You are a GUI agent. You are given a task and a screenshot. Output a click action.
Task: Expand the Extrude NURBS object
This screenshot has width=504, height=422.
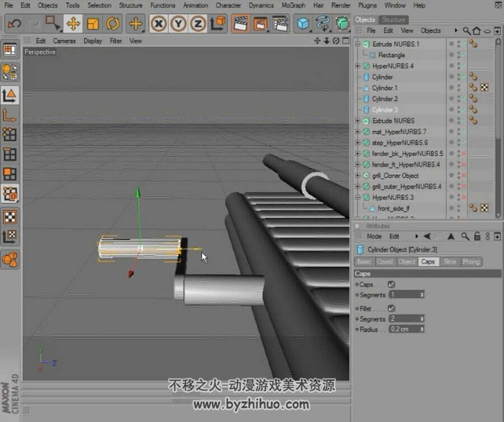(357, 120)
